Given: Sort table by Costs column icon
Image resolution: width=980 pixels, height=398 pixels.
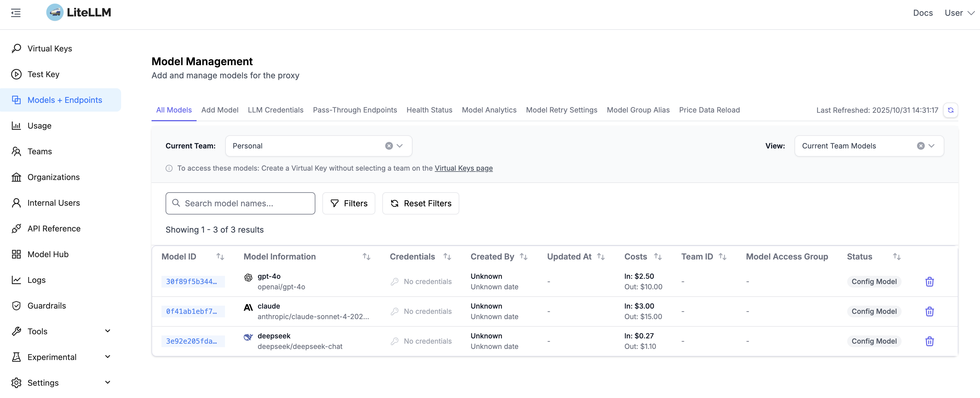Looking at the screenshot, I should [657, 257].
